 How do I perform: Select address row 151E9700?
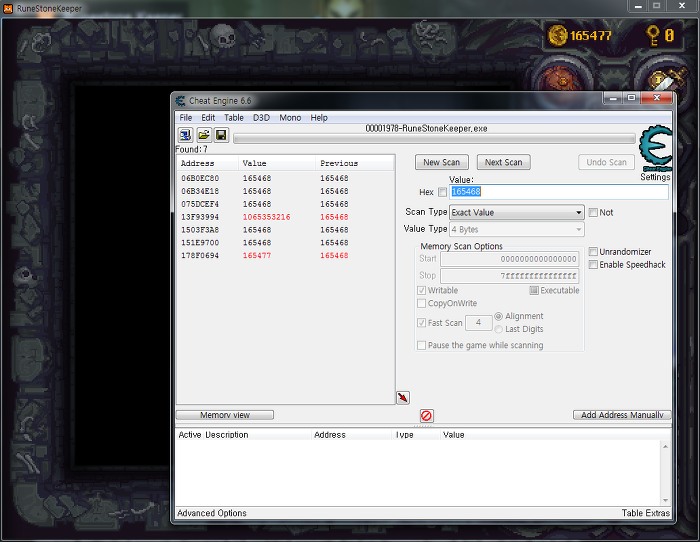[x=286, y=243]
